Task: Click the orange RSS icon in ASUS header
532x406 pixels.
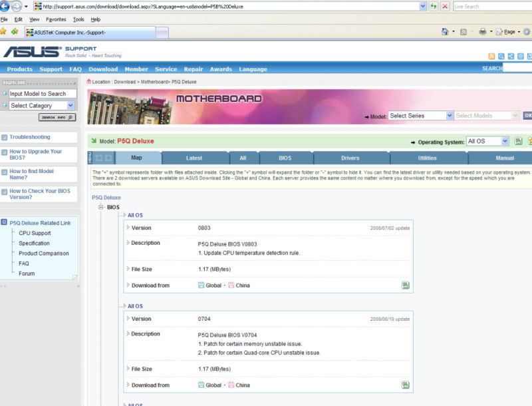Action: (x=491, y=57)
